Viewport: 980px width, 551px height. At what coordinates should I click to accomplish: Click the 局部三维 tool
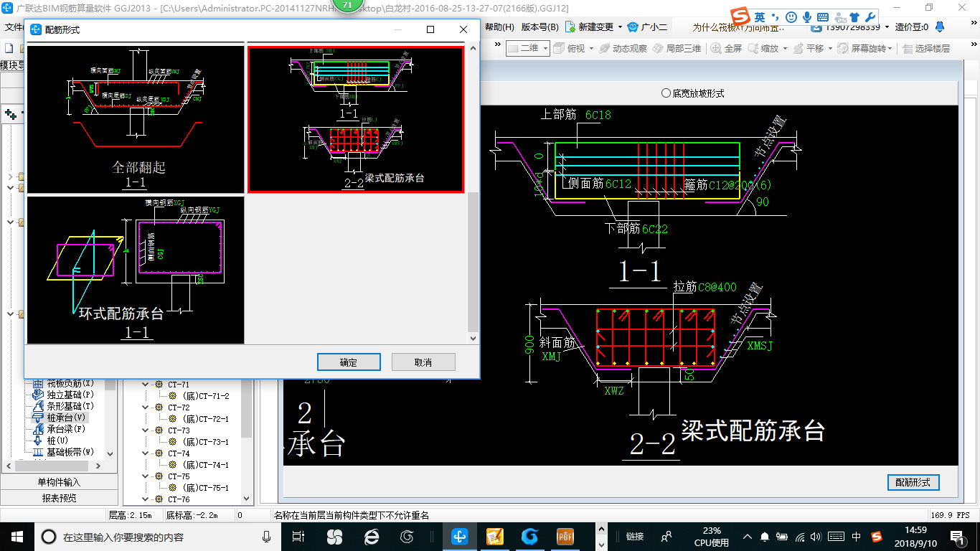pos(677,48)
